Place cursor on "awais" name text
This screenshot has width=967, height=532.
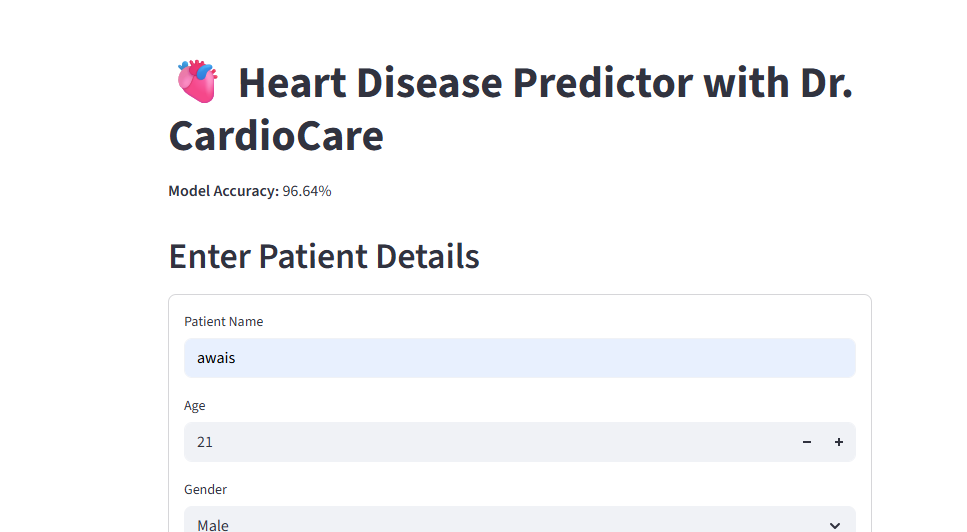(216, 358)
